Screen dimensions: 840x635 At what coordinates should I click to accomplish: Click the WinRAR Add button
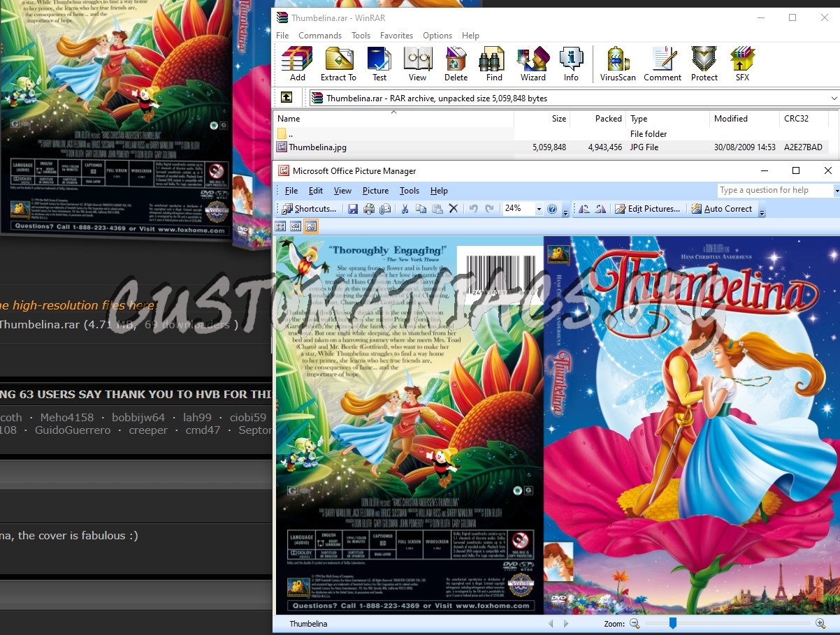click(298, 64)
